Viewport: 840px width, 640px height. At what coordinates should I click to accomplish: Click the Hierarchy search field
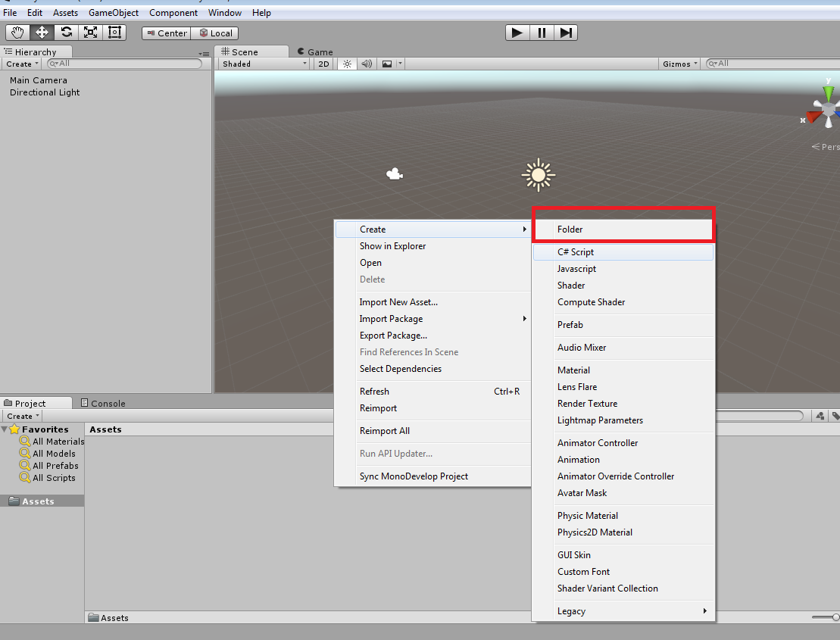pyautogui.click(x=125, y=64)
